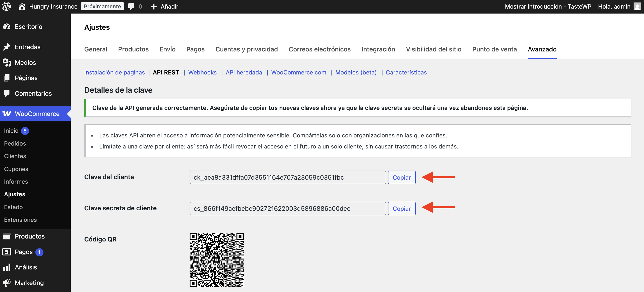This screenshot has height=292, width=644.
Task: Open the Hungry Insurance home icon
Action: pos(22,7)
